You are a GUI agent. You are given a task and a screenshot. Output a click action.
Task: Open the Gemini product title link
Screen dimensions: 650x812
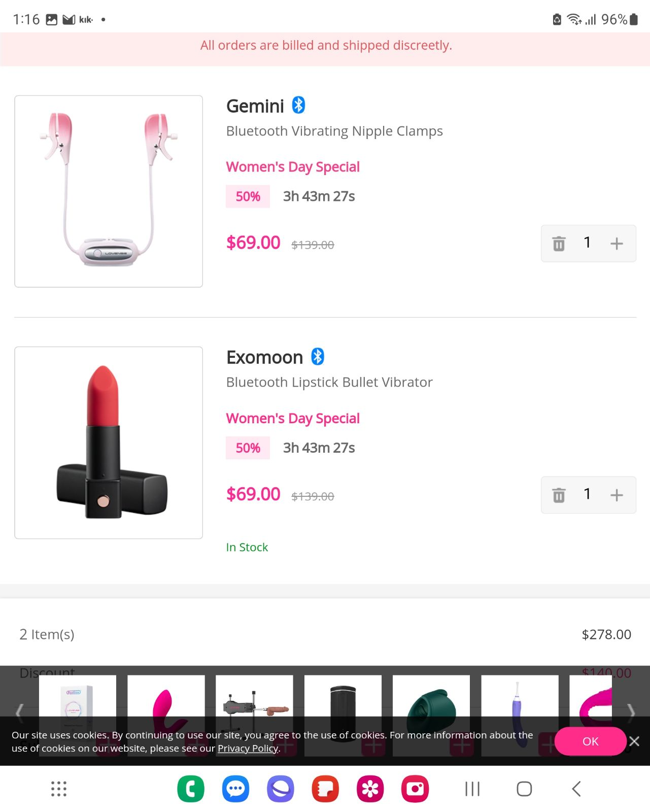click(255, 106)
